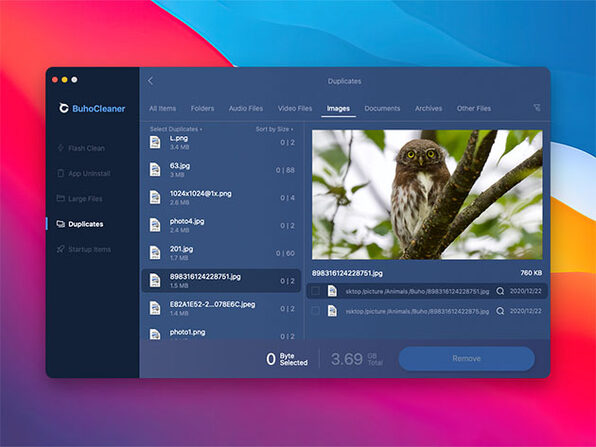This screenshot has height=447, width=596.
Task: Select the photo4.jpg duplicate group
Action: pyautogui.click(x=221, y=225)
